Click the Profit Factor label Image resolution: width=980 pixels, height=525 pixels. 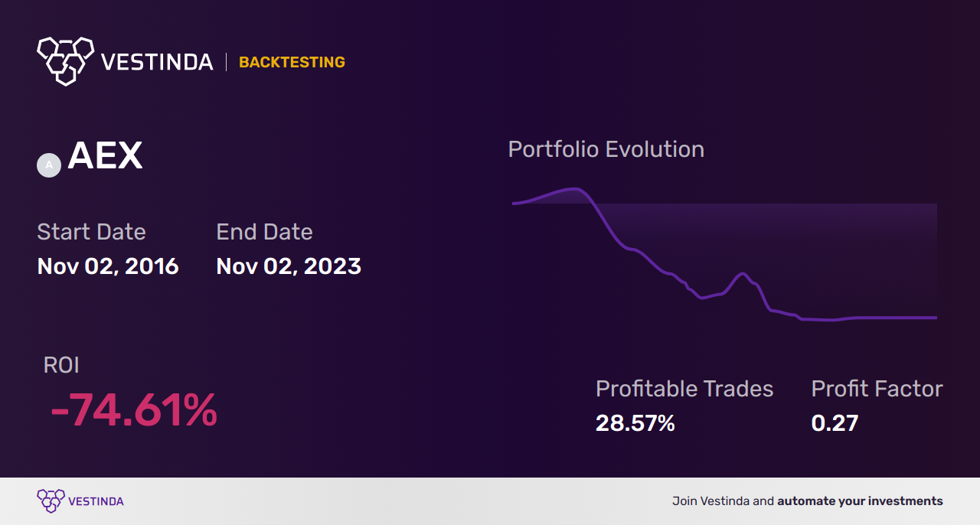click(x=877, y=389)
